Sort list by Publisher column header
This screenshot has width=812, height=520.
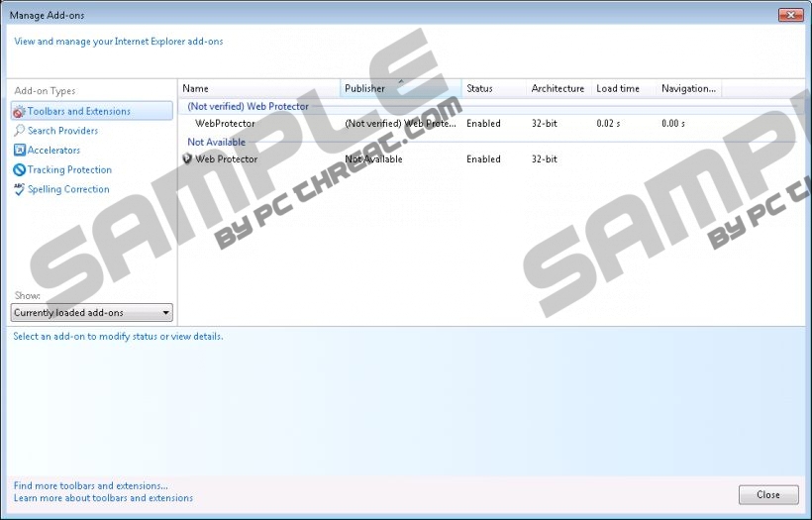[400, 89]
